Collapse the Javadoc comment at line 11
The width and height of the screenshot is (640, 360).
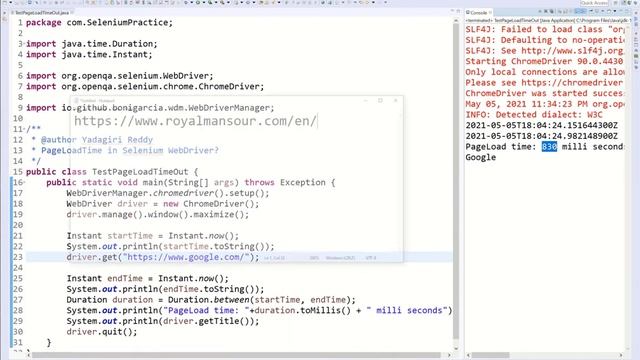[x=24, y=129]
